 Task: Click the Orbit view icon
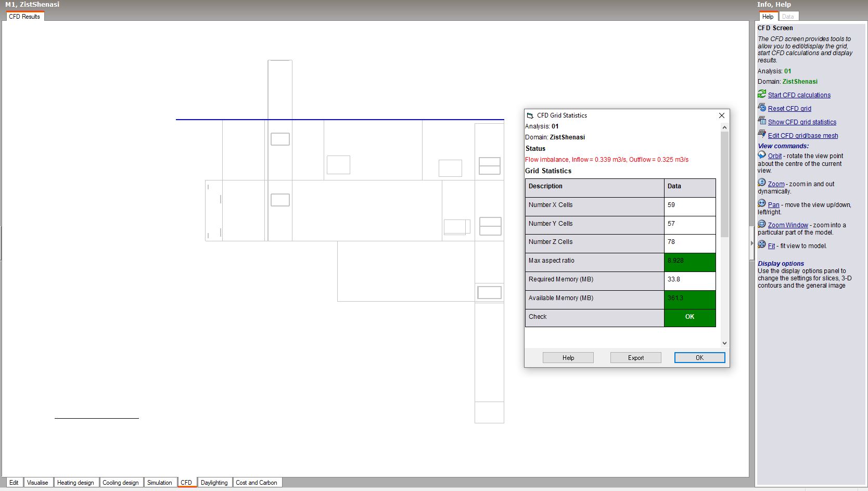[762, 155]
